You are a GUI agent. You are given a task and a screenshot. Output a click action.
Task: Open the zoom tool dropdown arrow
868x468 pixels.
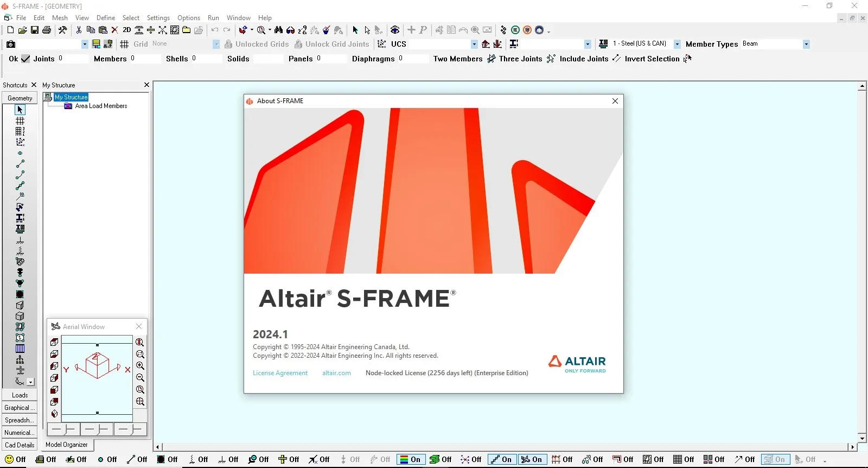270,30
